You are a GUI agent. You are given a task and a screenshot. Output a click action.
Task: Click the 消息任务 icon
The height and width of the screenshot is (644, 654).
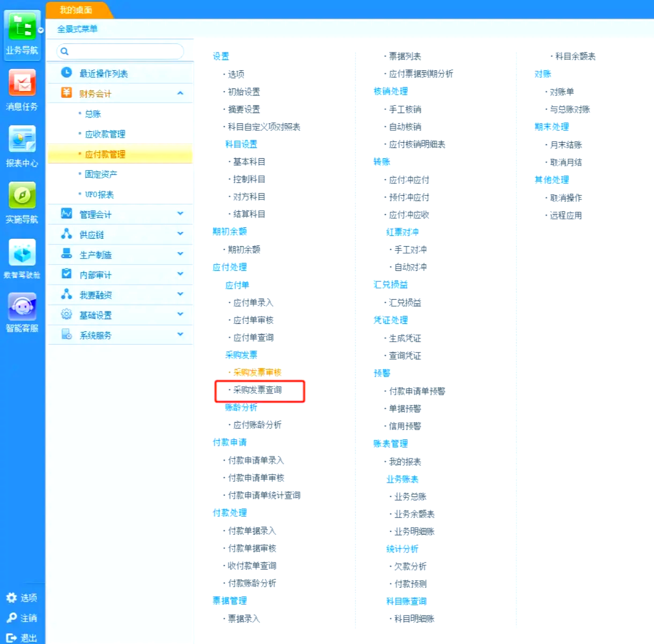tap(22, 83)
